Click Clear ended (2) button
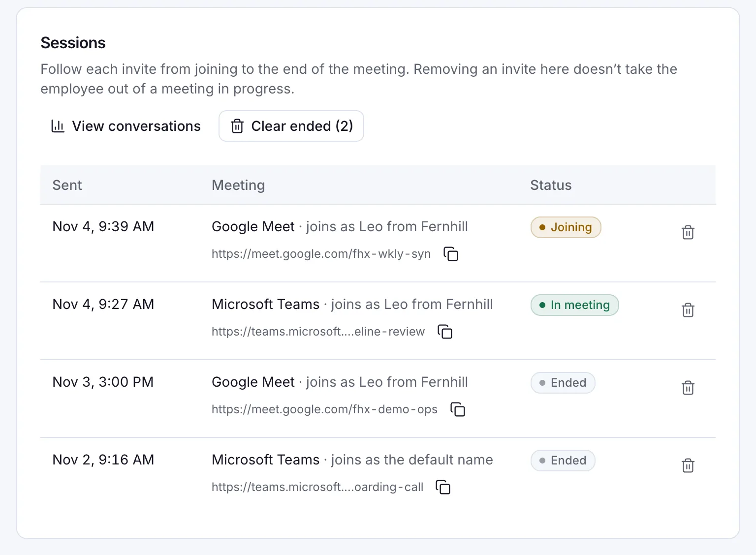Screen dimensions: 756x555 [291, 126]
